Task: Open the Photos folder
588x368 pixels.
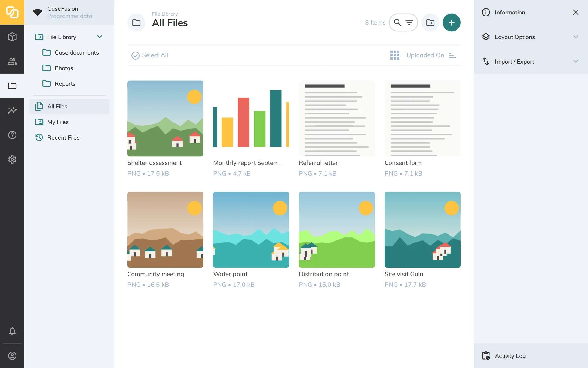Action: pyautogui.click(x=58, y=68)
